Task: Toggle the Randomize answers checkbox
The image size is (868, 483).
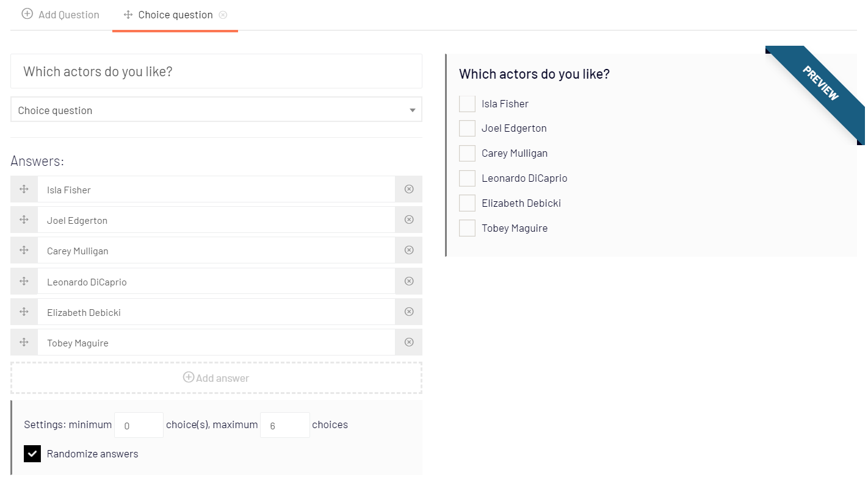Action: click(32, 454)
